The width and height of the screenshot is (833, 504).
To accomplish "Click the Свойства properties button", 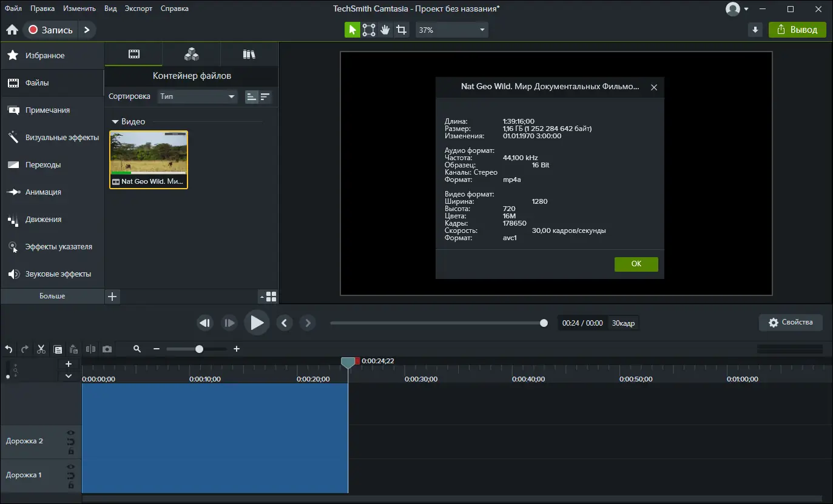I will click(791, 323).
